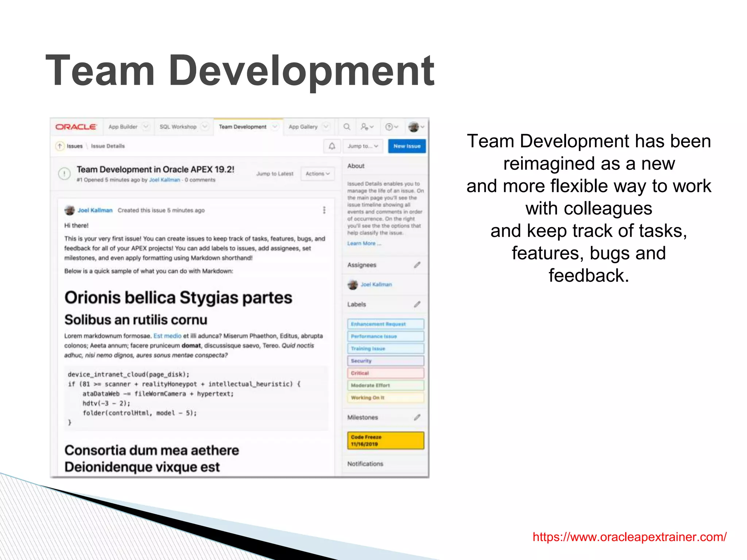Go to the Issues breadcrumb
Viewport: 747px width, 560px height.
[75, 146]
